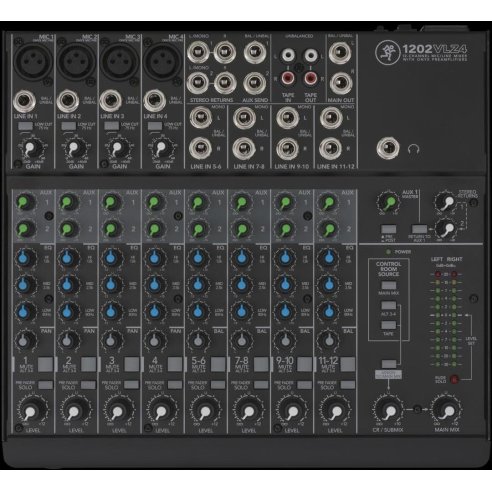The image size is (492, 492).
Task: Click the LINE IN 5-6 left jack
Action: pyautogui.click(x=201, y=118)
